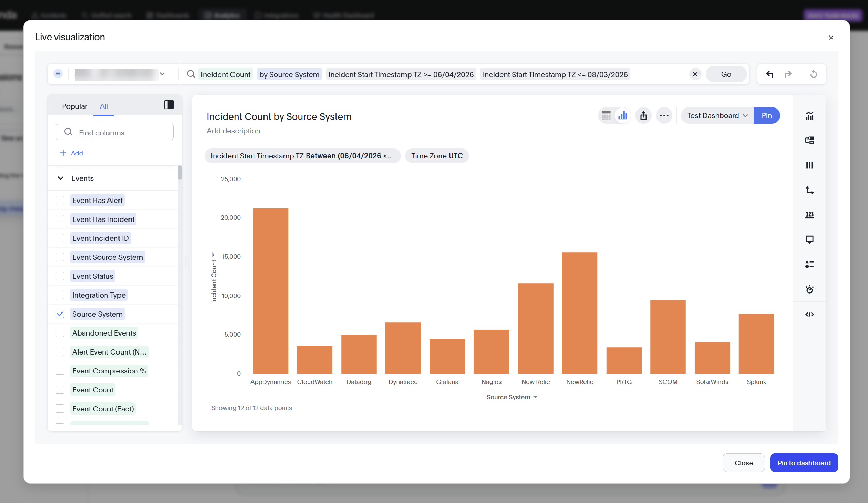The width and height of the screenshot is (868, 503).
Task: Click the Incident Start Timestamp Between filter chip
Action: tap(302, 156)
